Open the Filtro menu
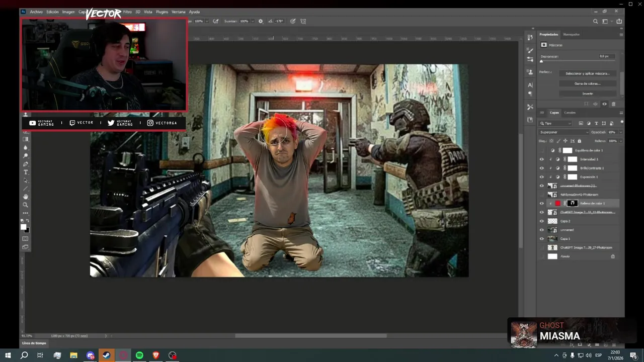Image resolution: width=644 pixels, height=362 pixels. pyautogui.click(x=127, y=12)
